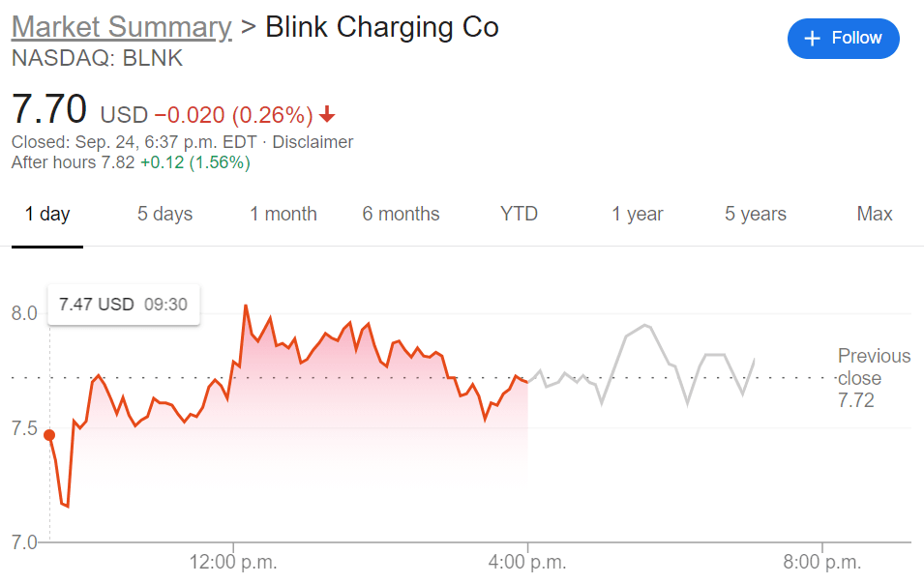Click the 8:00 p.m. axis label

point(822,562)
